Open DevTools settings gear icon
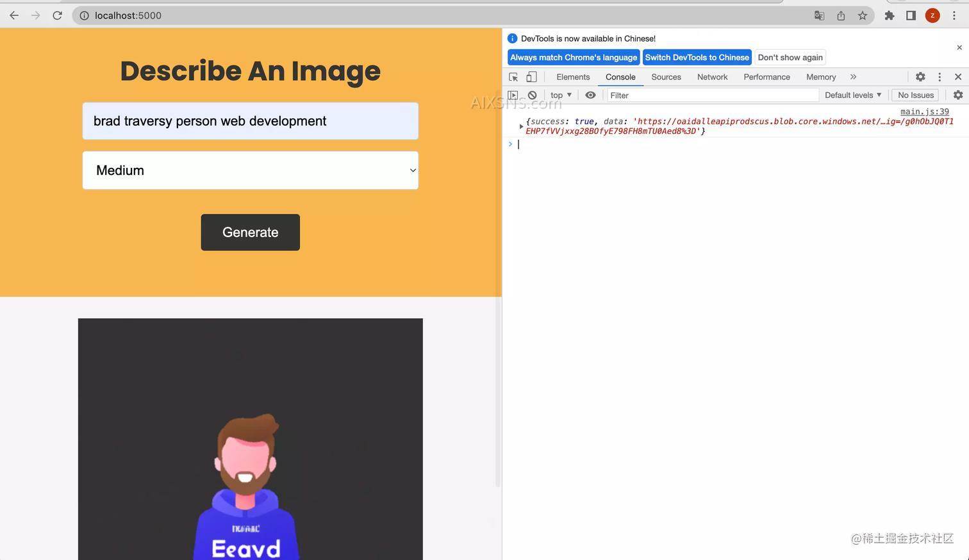 pyautogui.click(x=920, y=77)
